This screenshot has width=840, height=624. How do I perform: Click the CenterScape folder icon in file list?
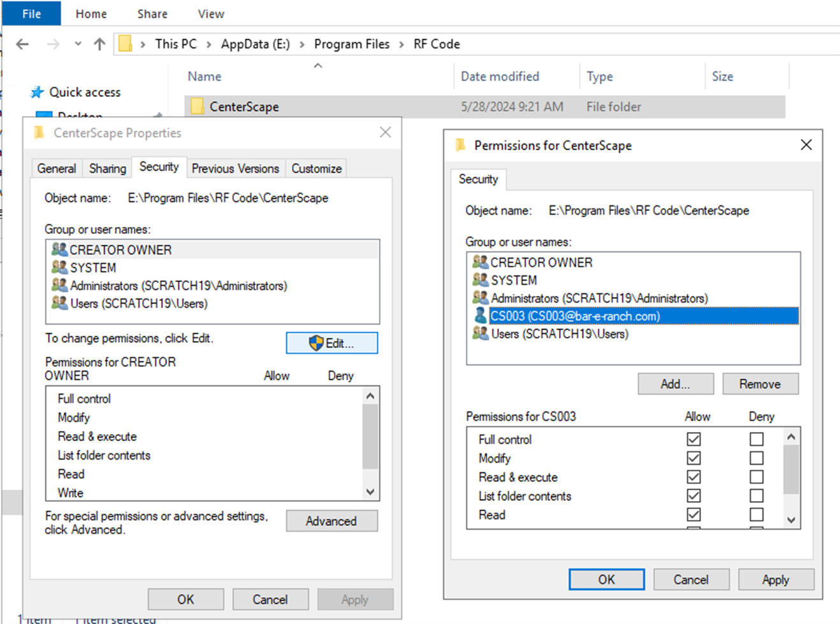click(x=198, y=106)
